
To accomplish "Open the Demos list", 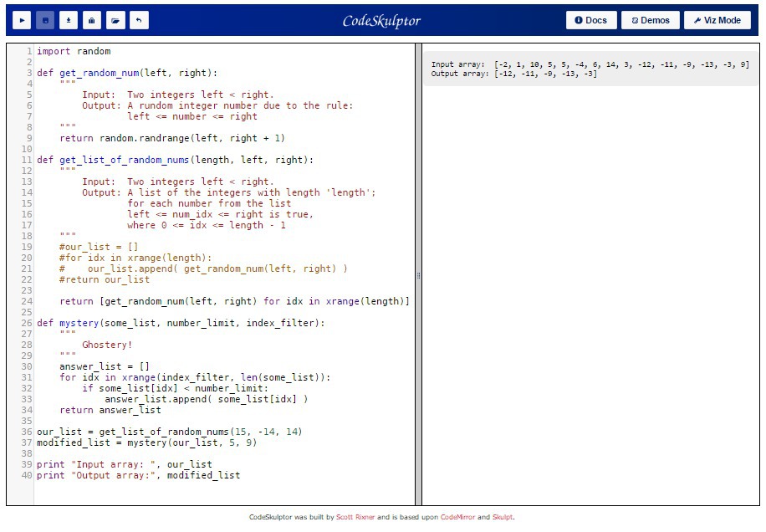I will pos(651,20).
